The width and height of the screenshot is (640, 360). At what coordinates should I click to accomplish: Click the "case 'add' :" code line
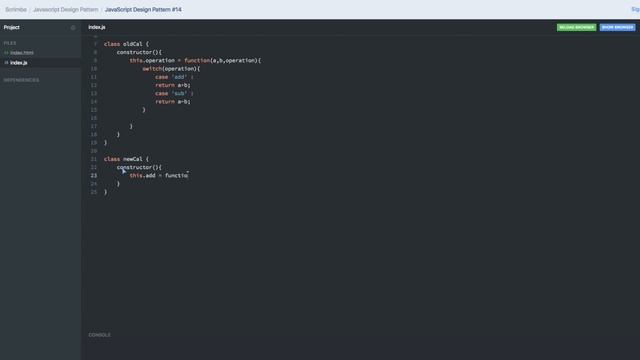point(174,77)
